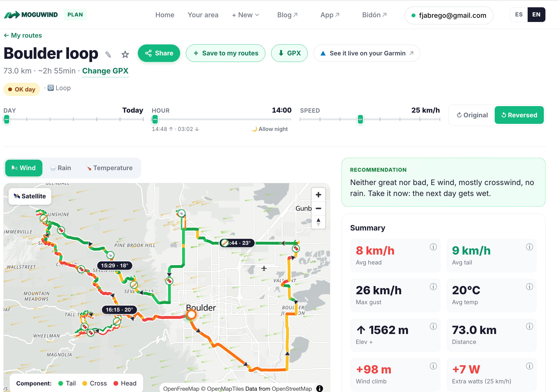Toggle the Satellite map view
The image size is (559, 392).
(30, 196)
